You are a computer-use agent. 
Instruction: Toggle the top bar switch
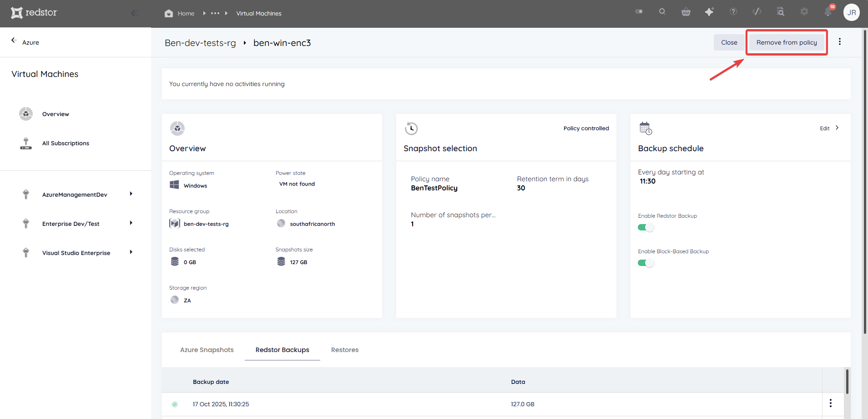[639, 12]
